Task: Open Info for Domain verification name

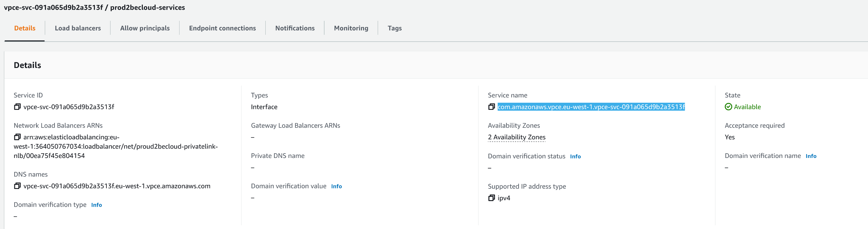Action: coord(810,156)
